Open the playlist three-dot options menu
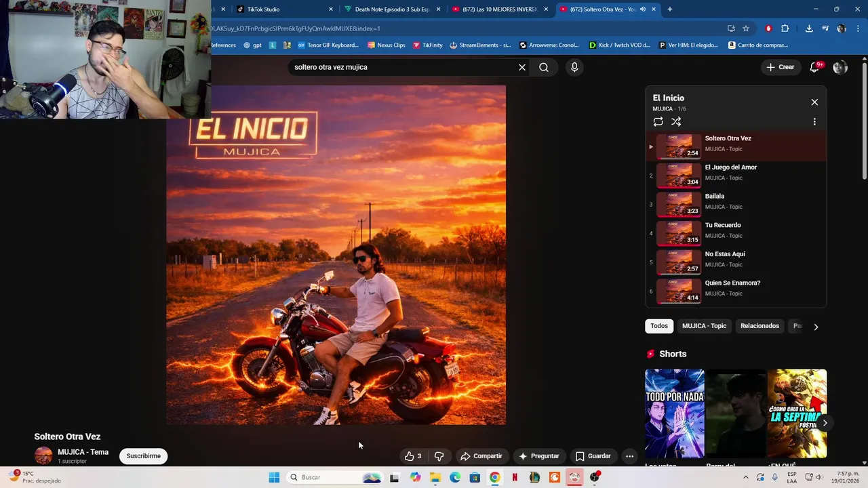 coord(814,121)
